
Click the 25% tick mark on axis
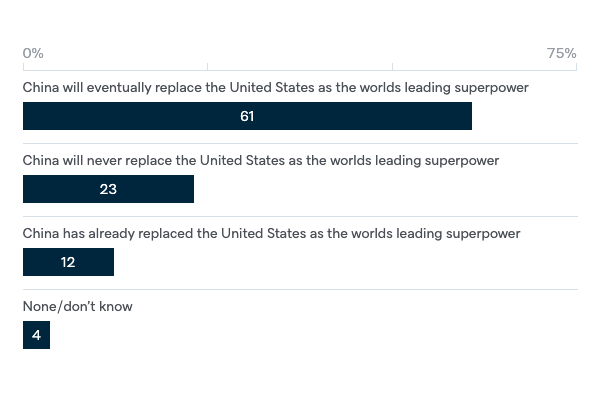click(207, 67)
